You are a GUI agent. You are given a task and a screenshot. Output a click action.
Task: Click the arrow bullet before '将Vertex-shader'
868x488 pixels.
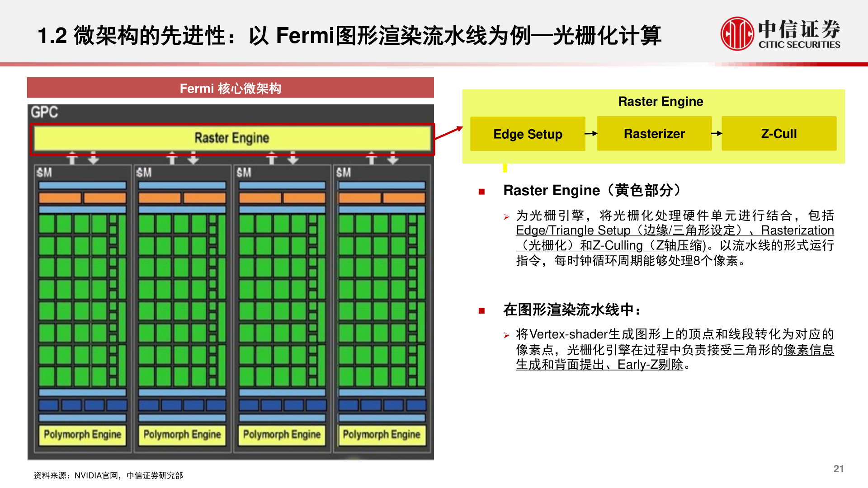point(506,335)
